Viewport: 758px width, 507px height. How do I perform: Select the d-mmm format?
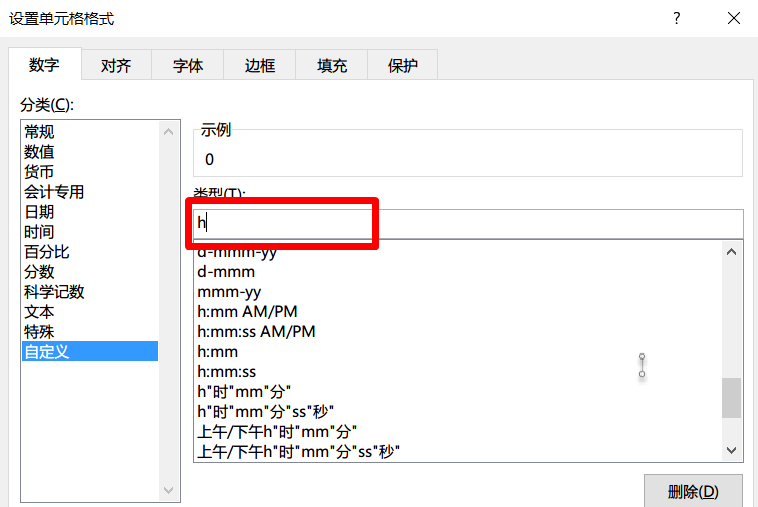point(457,272)
